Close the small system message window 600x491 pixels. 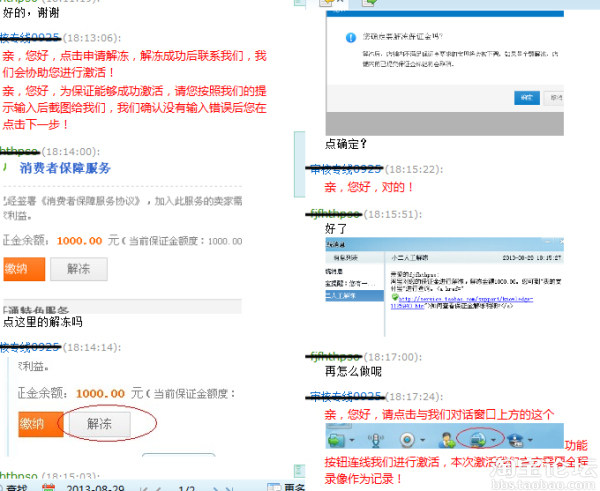[x=561, y=242]
